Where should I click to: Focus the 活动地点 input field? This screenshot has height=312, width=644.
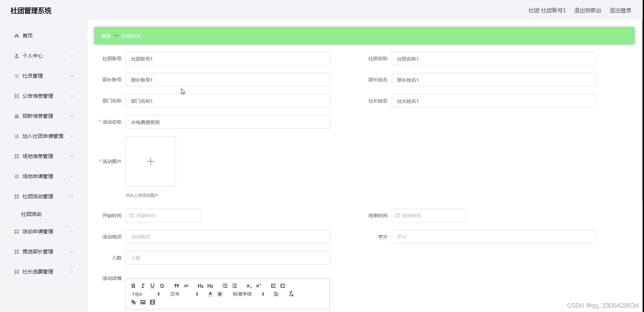[x=228, y=237]
